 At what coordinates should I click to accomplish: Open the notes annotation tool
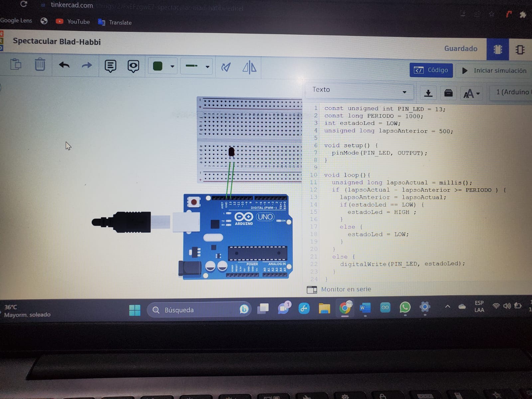[x=110, y=66]
